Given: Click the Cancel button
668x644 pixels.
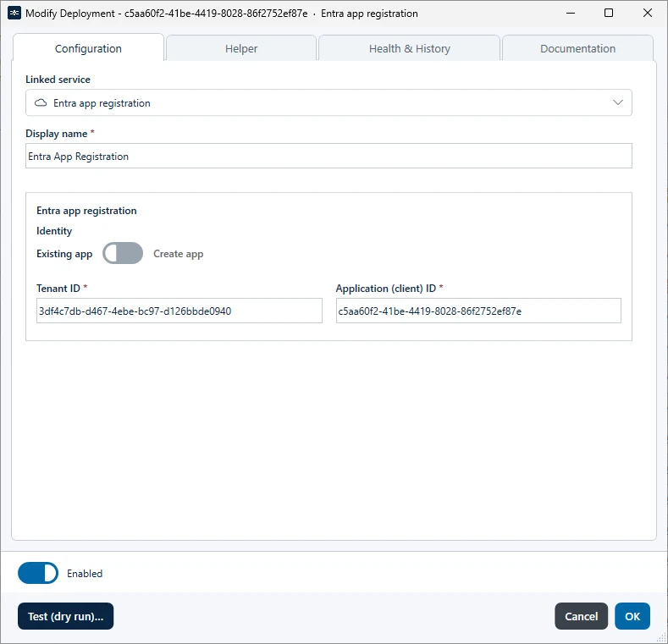Looking at the screenshot, I should point(581,616).
